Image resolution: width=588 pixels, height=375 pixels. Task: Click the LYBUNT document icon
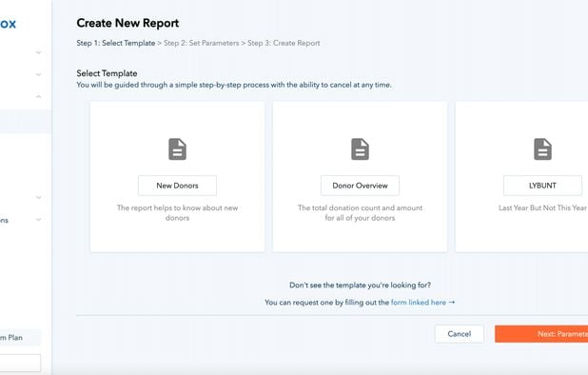coord(542,149)
